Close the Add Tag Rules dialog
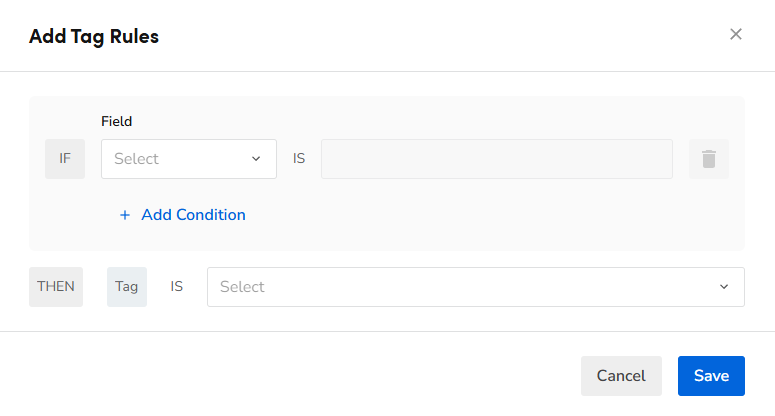Image resolution: width=775 pixels, height=416 pixels. (x=736, y=34)
